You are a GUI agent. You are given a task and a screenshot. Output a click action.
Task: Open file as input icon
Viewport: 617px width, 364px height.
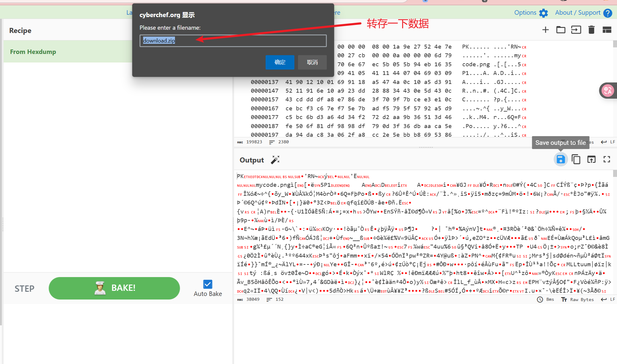point(576,30)
